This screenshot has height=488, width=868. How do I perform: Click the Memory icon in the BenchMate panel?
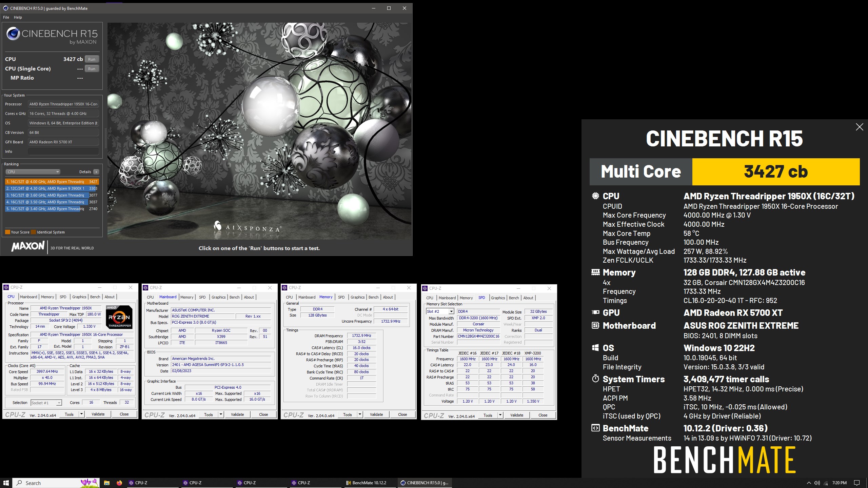click(595, 272)
